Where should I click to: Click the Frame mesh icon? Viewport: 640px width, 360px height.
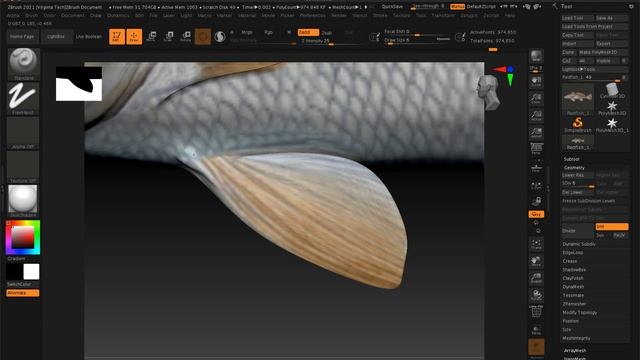[x=536, y=244]
